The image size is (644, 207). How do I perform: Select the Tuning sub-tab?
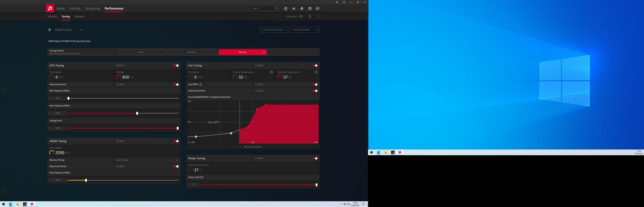coord(66,17)
